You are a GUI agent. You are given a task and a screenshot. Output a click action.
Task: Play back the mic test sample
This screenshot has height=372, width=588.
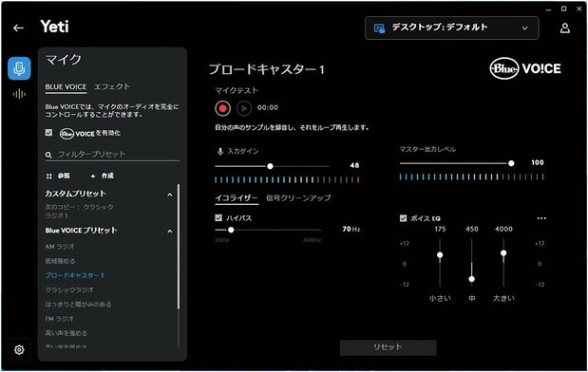[244, 108]
